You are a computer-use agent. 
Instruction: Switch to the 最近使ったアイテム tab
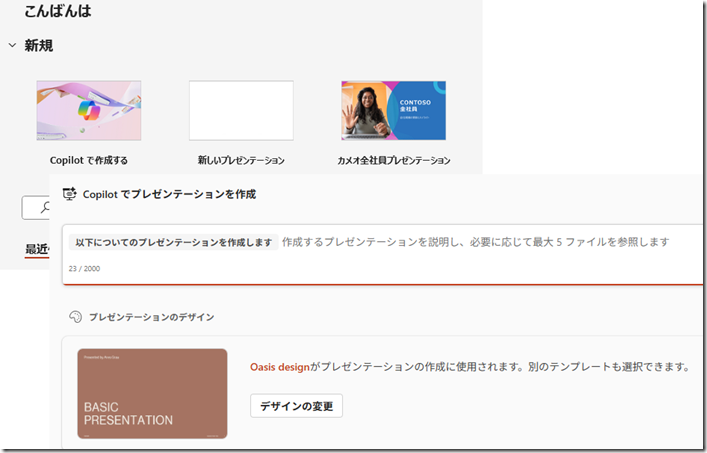click(x=38, y=249)
